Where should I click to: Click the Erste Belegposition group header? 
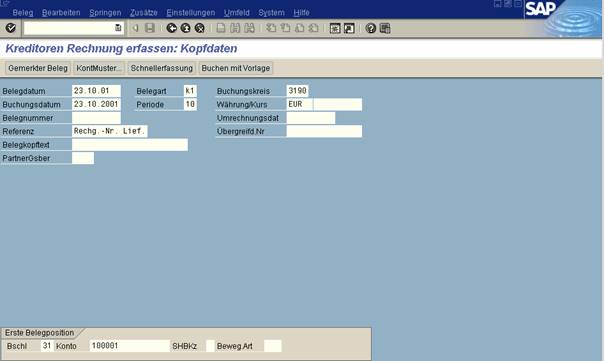[x=39, y=333]
